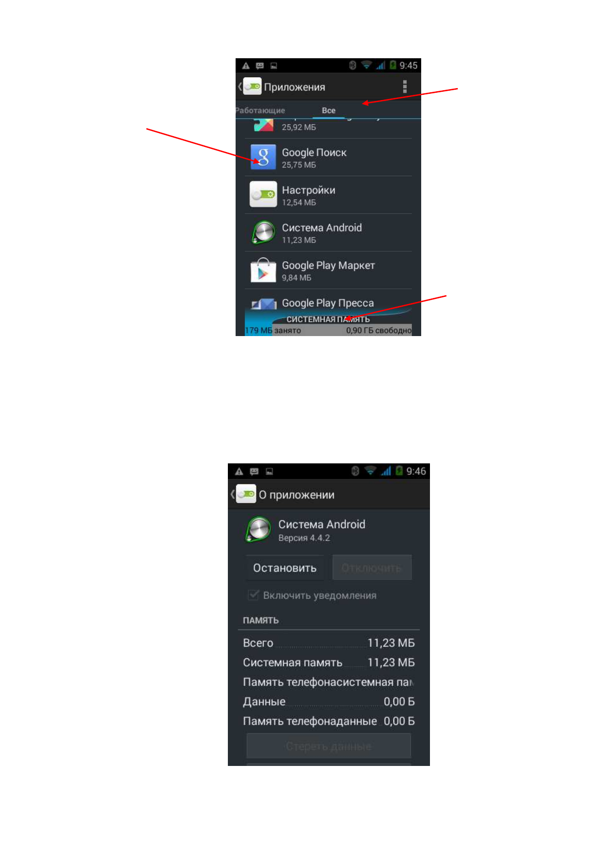Tap the Google Поиск app icon
The height and width of the screenshot is (868, 614).
click(263, 157)
